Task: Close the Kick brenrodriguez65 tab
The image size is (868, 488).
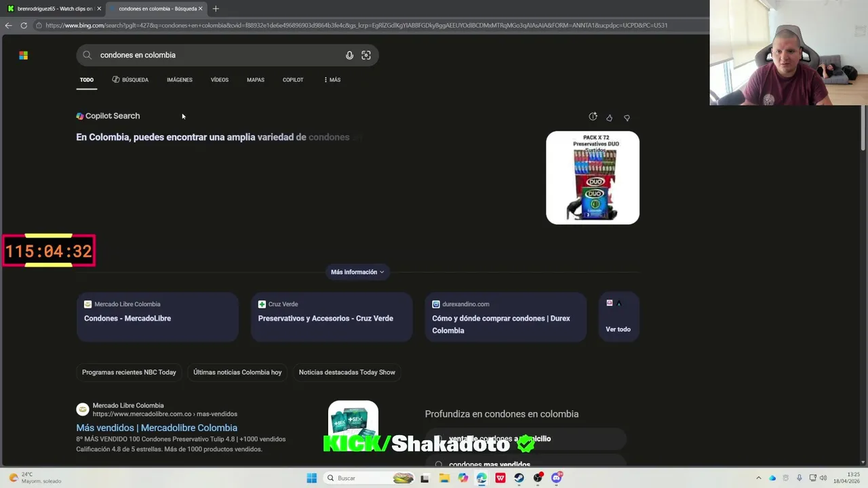Action: [x=99, y=9]
